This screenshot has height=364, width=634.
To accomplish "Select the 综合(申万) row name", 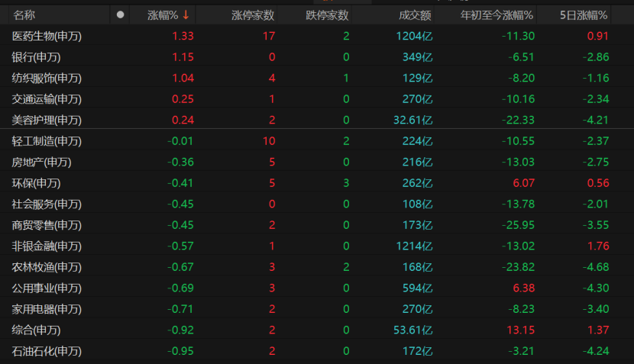I will click(x=36, y=330).
